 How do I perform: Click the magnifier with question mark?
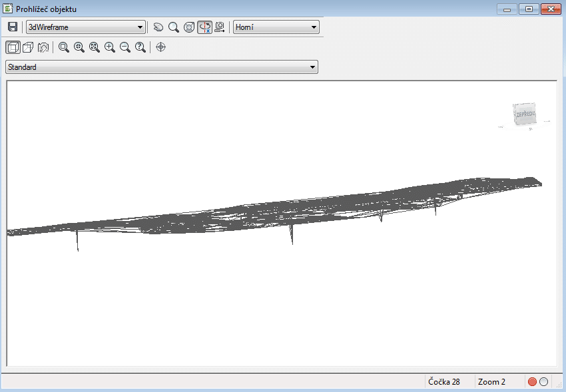coord(141,47)
